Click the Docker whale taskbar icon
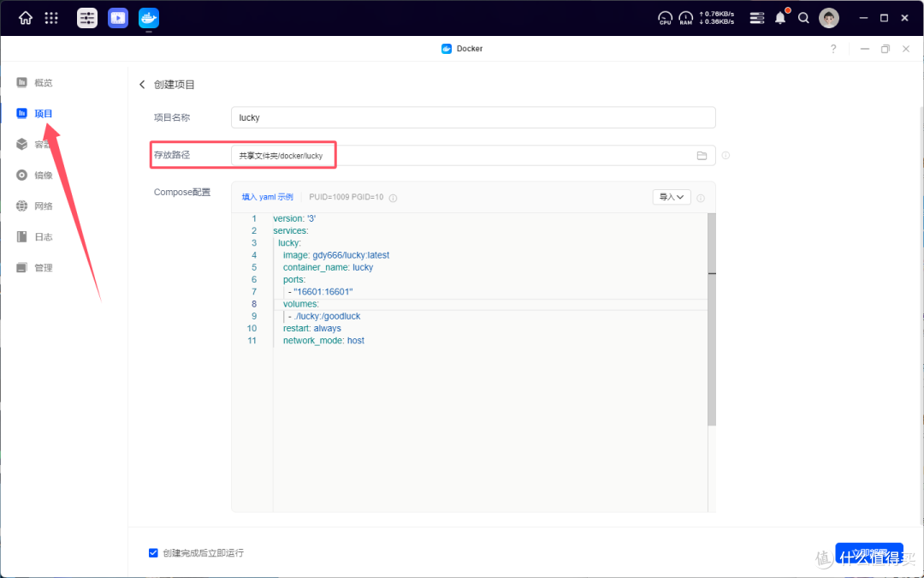The width and height of the screenshot is (924, 578). coord(149,18)
